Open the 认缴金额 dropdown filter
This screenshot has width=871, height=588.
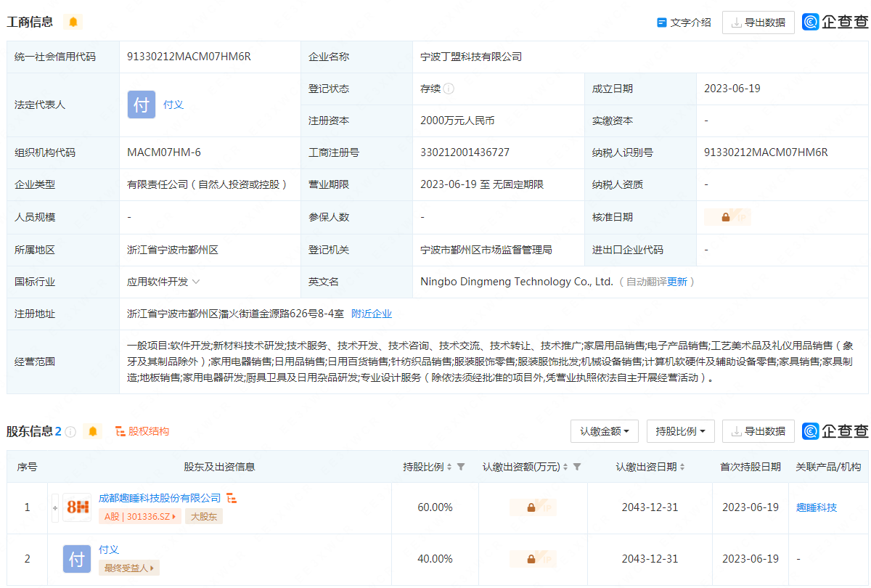click(x=604, y=431)
